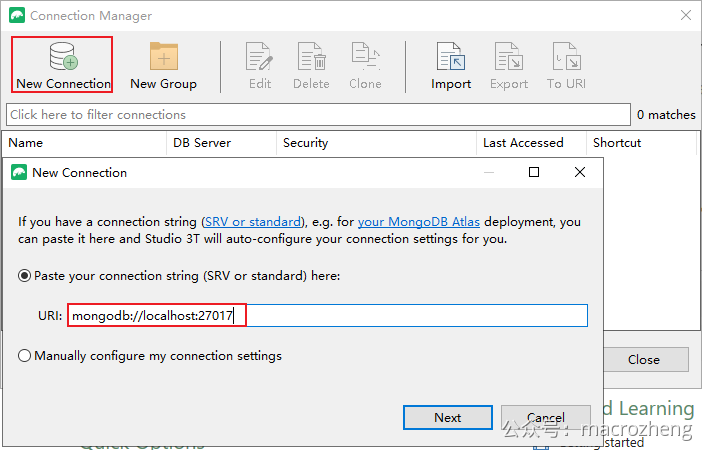Sort connections by Name column header
Viewport: 702px width, 450px height.
point(84,143)
